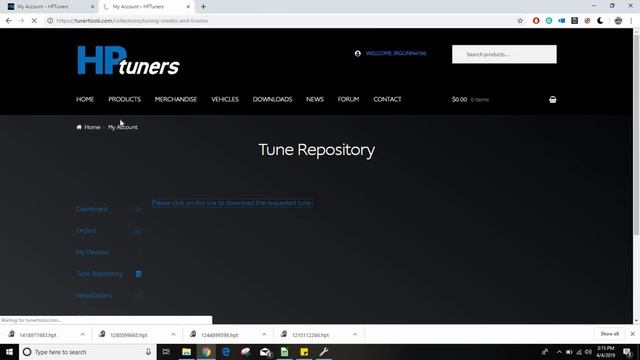
Task: Click the Tune Repository sidebar icon
Action: (x=138, y=274)
